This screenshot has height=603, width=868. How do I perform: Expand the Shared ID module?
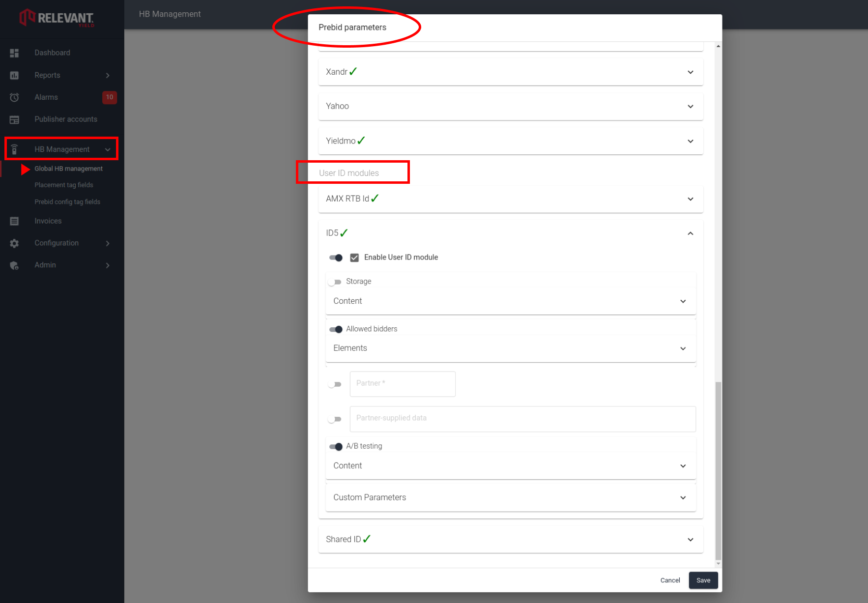click(511, 539)
